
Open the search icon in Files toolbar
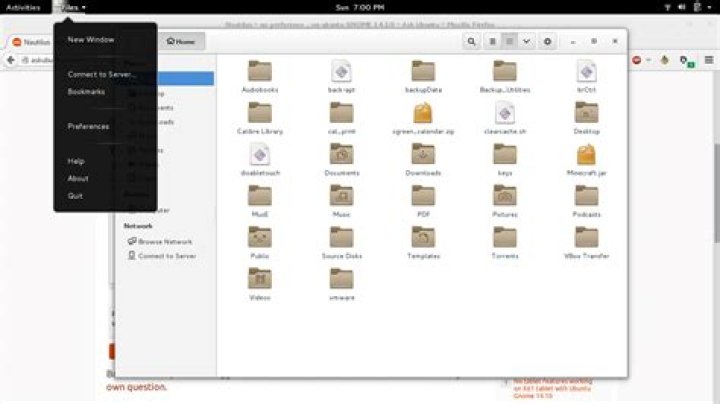click(x=471, y=41)
